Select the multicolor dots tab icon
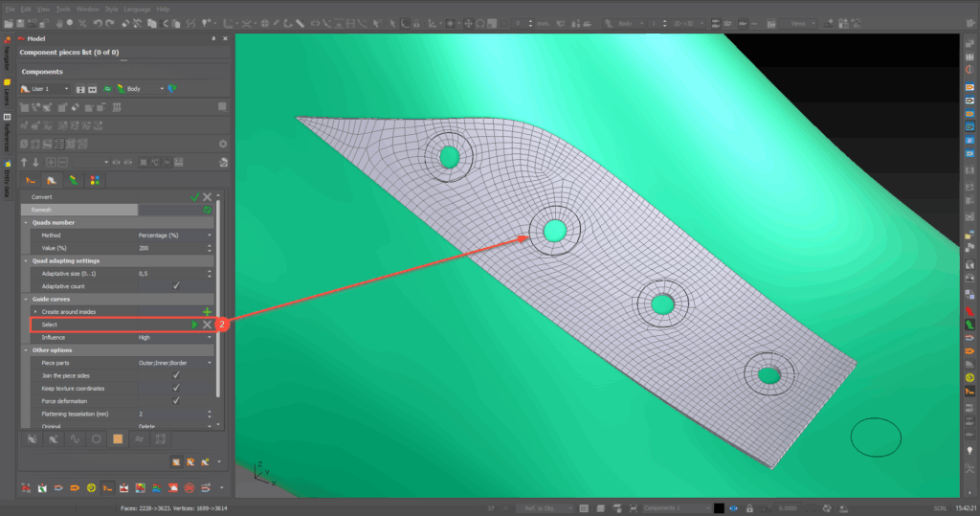The width and height of the screenshot is (980, 516). pos(95,179)
